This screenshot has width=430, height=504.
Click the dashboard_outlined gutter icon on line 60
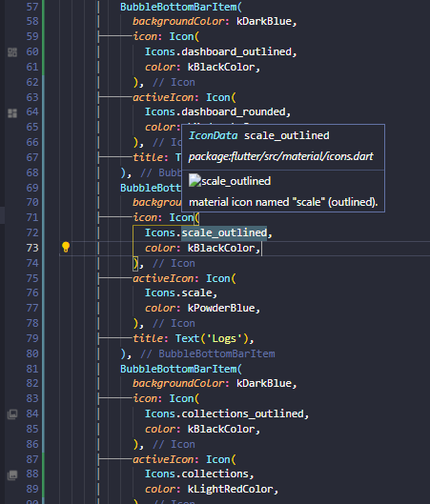point(12,52)
